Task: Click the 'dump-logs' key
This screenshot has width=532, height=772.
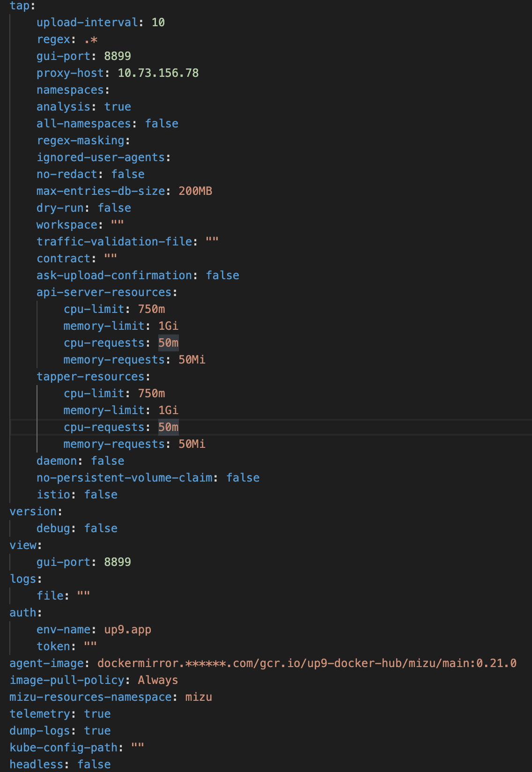Action: tap(40, 731)
